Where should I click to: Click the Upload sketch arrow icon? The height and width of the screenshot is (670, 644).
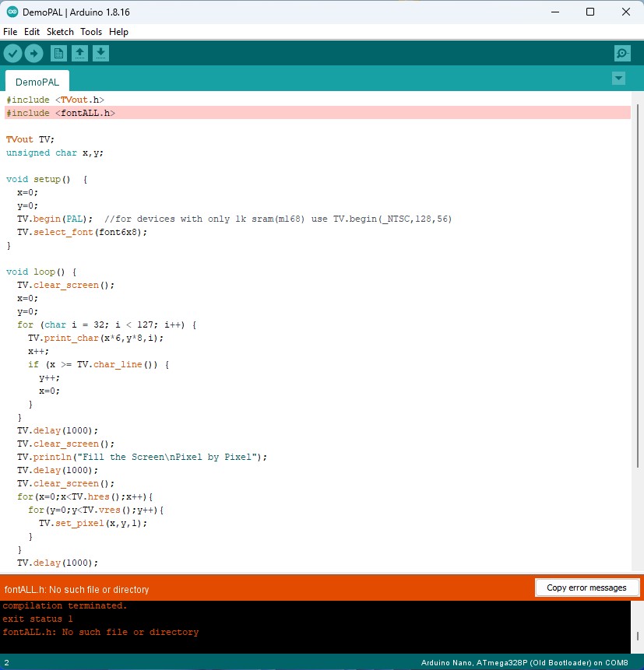tap(33, 53)
